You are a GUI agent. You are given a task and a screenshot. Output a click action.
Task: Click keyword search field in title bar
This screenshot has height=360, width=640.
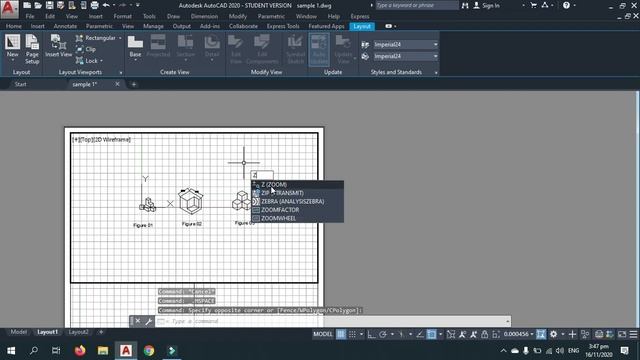pos(417,5)
